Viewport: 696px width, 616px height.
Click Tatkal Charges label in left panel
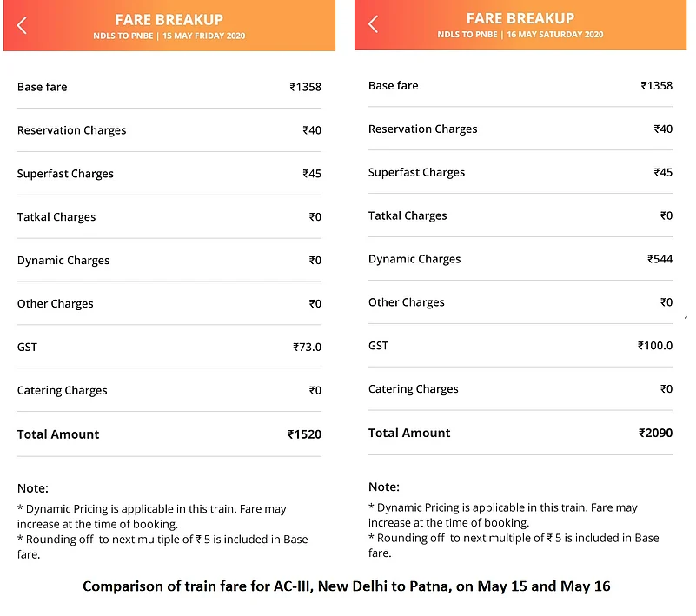[56, 217]
